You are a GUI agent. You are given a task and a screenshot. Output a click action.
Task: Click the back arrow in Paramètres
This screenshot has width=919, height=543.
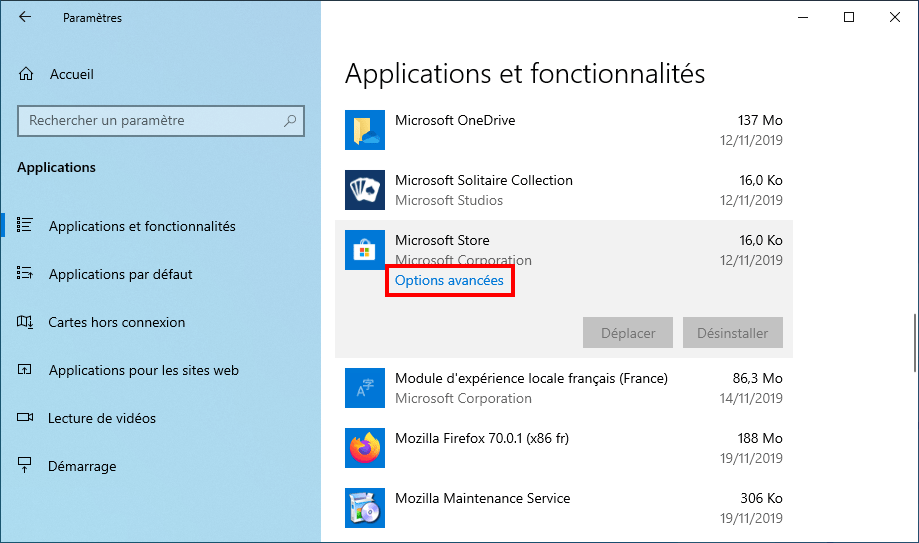tap(25, 17)
